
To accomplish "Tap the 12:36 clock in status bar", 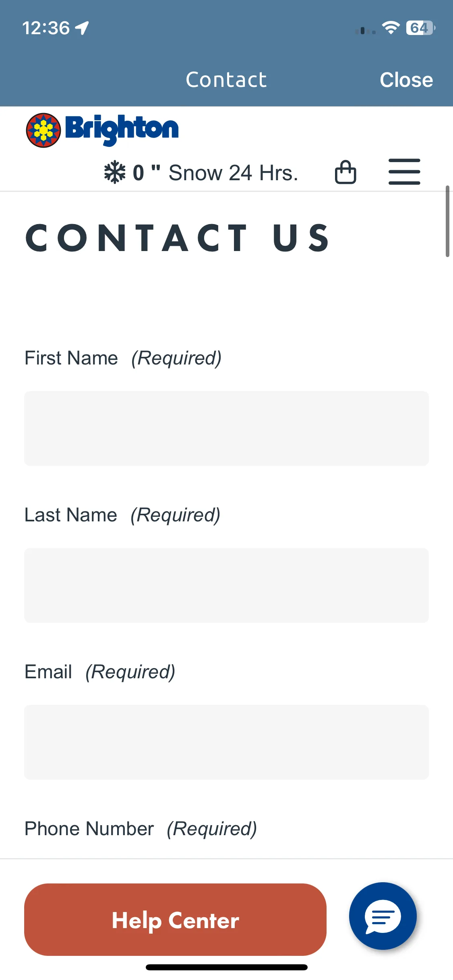I will [46, 28].
